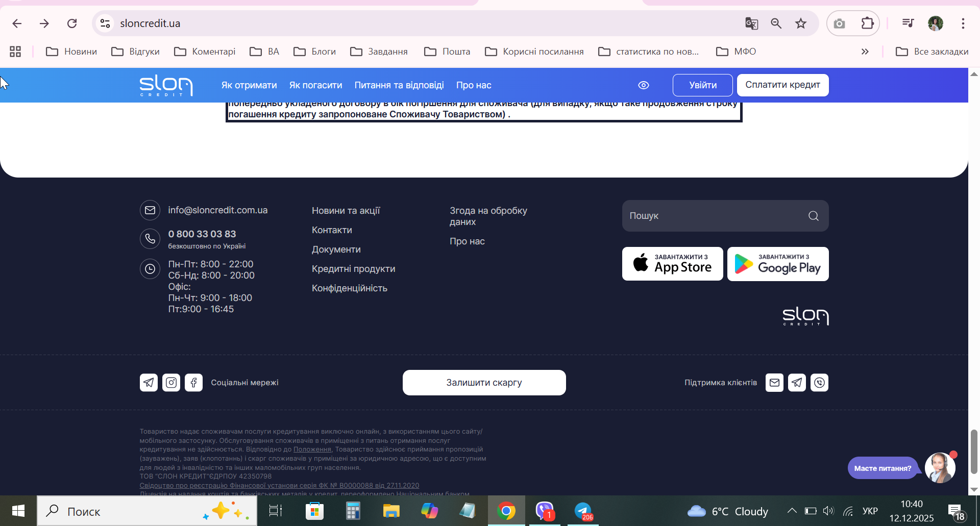
Task: Click the camera screenshot extension icon
Action: 839,23
